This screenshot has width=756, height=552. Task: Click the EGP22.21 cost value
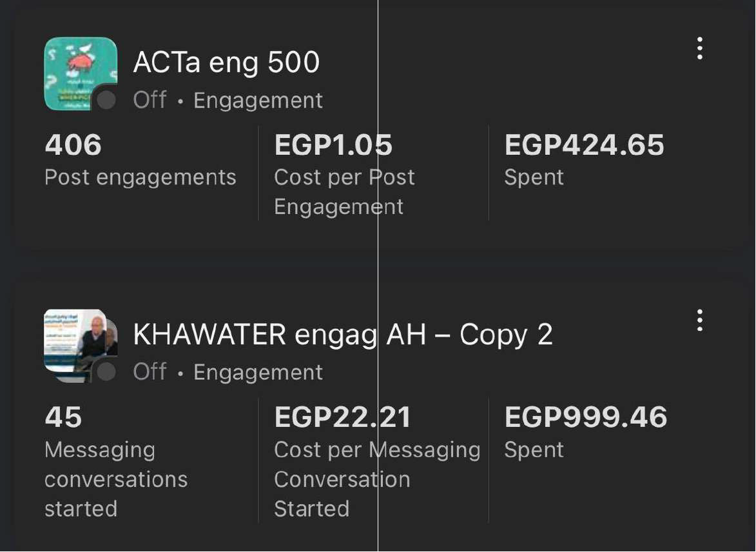coord(342,417)
